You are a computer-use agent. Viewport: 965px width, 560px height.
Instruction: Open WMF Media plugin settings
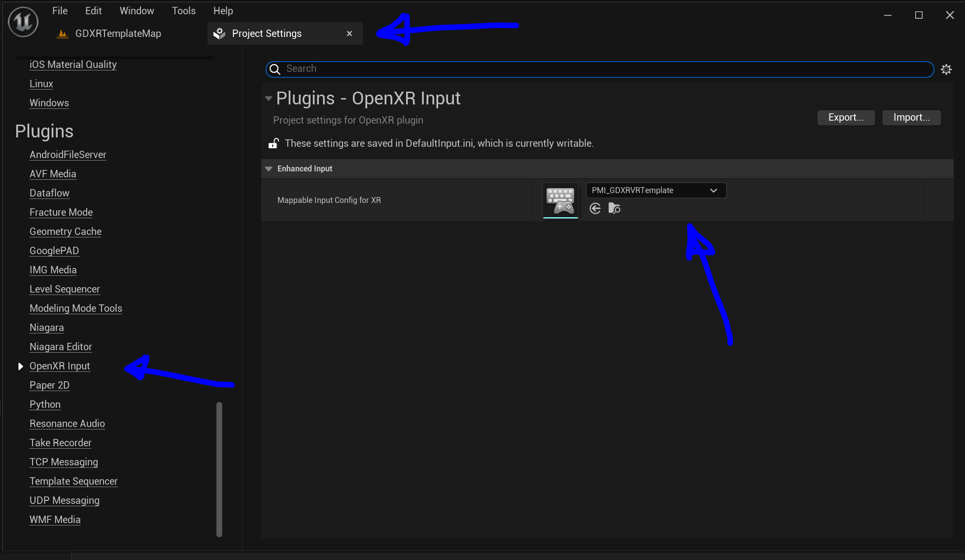point(55,520)
